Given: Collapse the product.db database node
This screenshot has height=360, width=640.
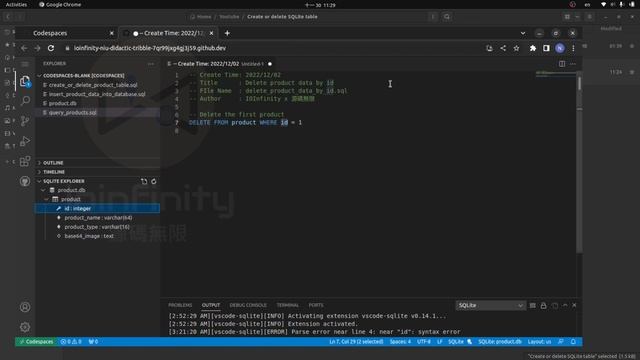Looking at the screenshot, I should (43, 190).
